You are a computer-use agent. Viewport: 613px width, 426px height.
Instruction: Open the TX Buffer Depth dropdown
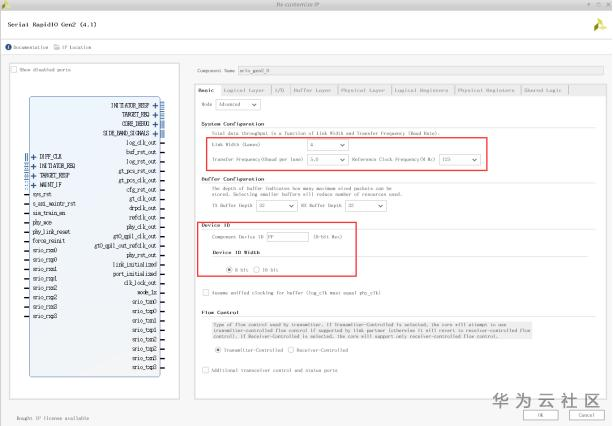(x=277, y=206)
